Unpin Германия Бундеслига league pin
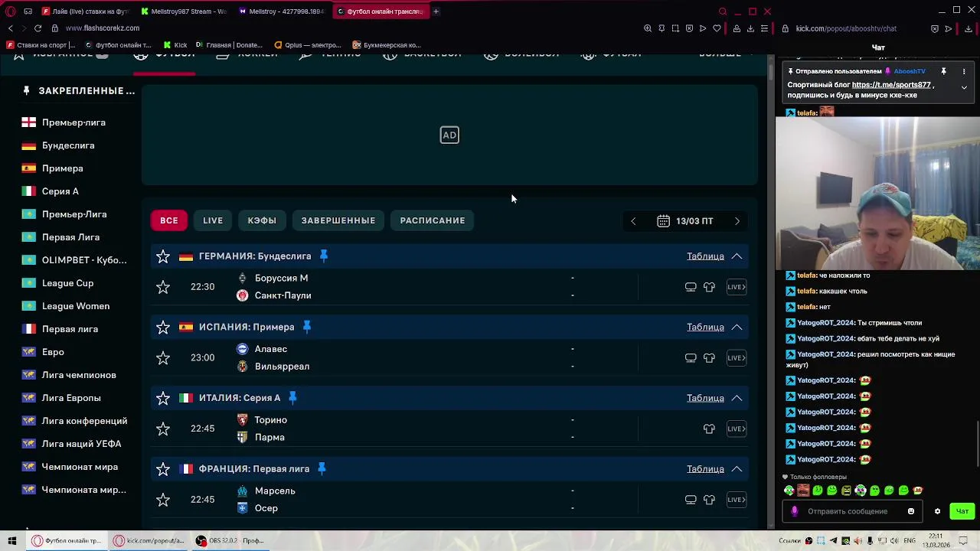The height and width of the screenshot is (551, 980). pos(324,256)
